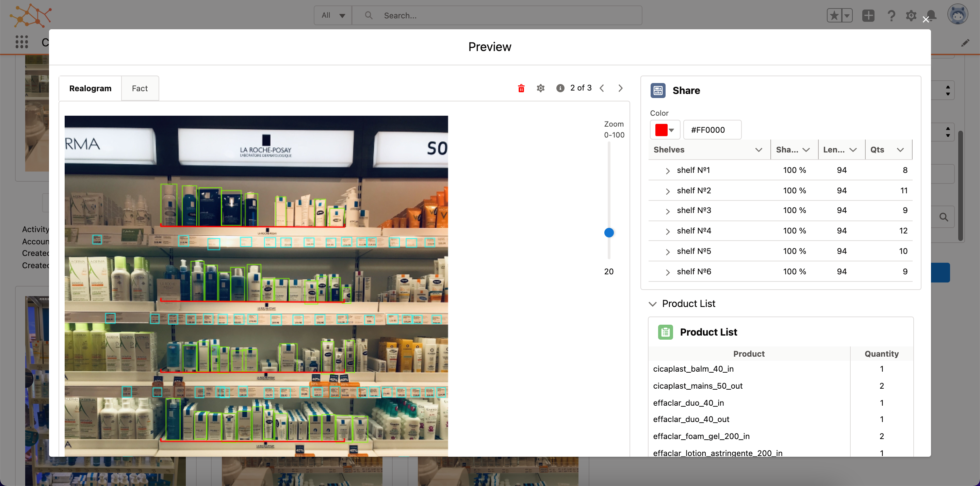Click the magnifier search icon in the right panel
Viewport: 980px width, 486px height.
tap(944, 217)
